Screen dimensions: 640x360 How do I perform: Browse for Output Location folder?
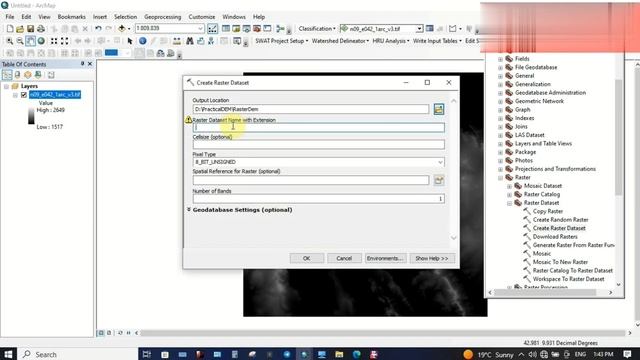click(439, 109)
